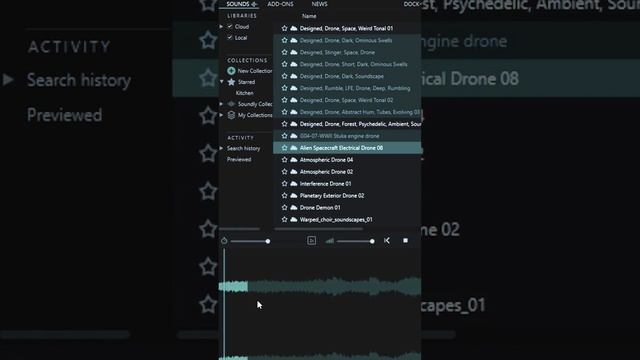Click the sidebar horizontal scrollbar
The image size is (640, 360).
(239, 229)
